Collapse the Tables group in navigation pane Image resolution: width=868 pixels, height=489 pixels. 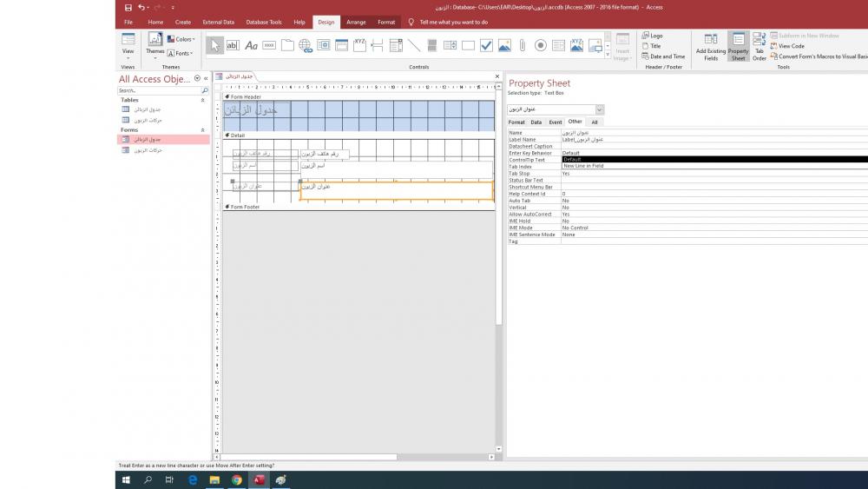pos(202,100)
